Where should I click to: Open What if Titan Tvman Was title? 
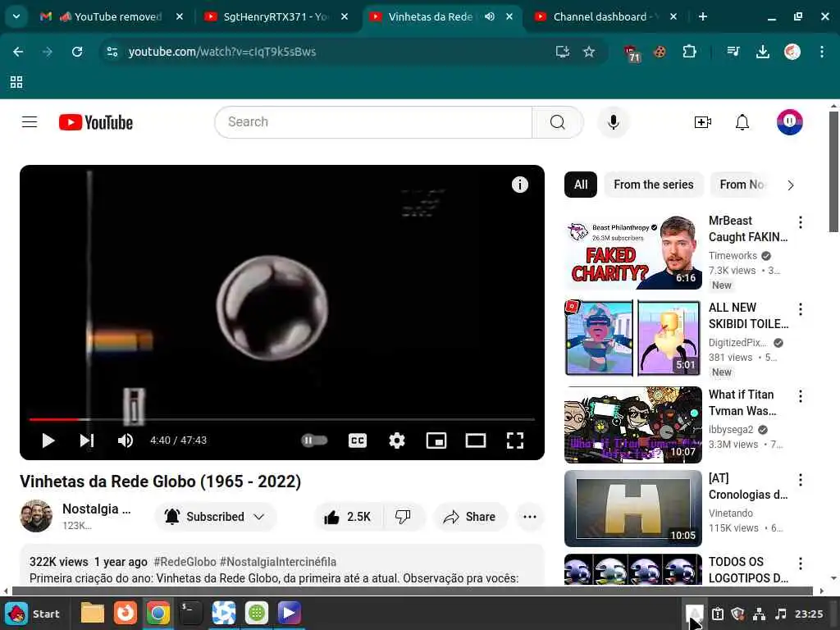coord(742,402)
